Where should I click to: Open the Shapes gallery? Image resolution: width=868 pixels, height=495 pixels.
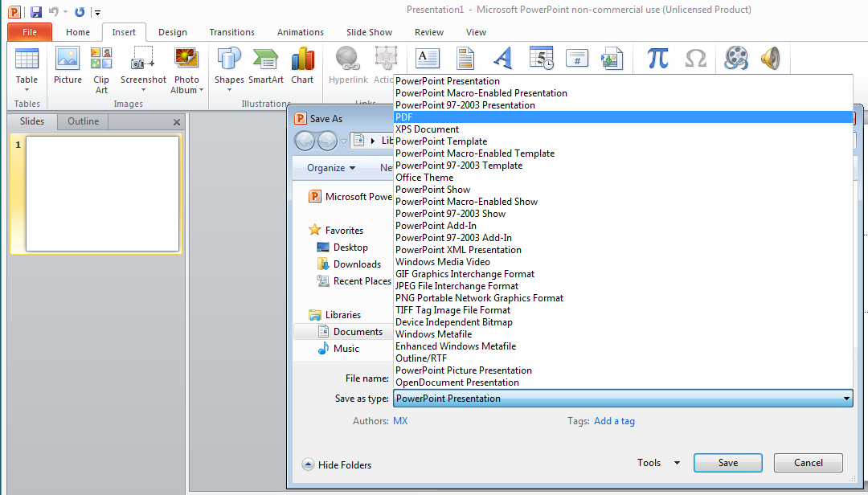(229, 70)
